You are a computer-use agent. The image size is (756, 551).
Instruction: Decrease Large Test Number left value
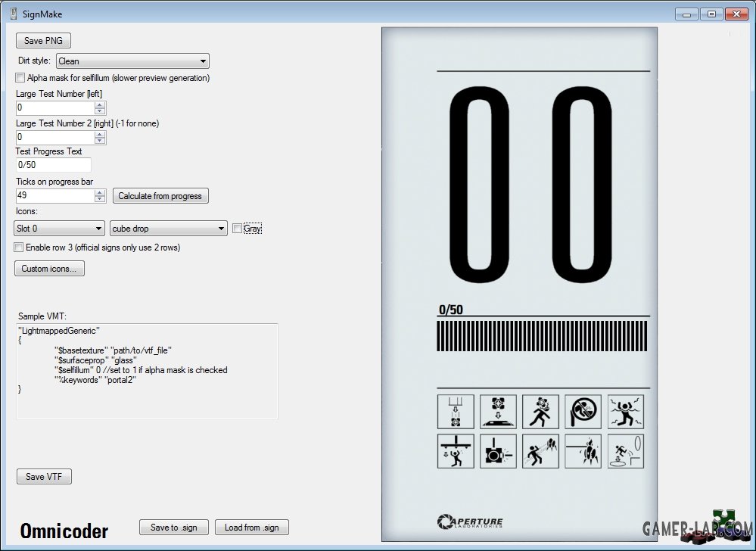100,111
